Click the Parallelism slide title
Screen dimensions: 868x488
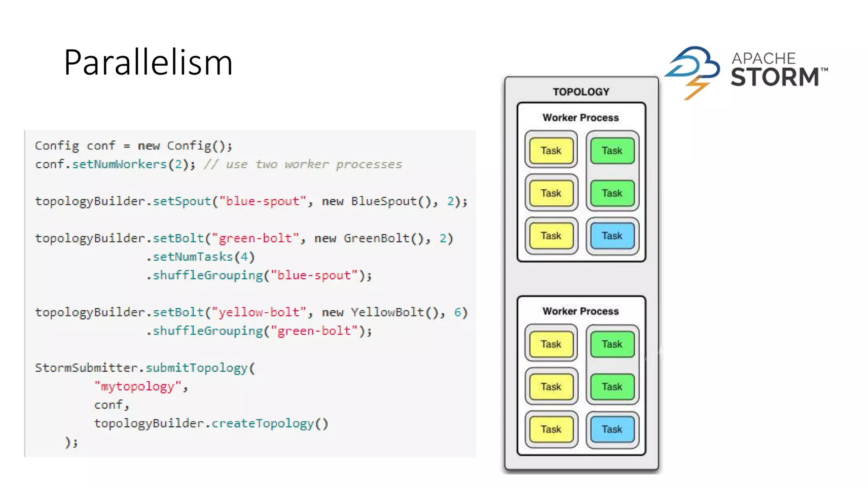tap(148, 62)
